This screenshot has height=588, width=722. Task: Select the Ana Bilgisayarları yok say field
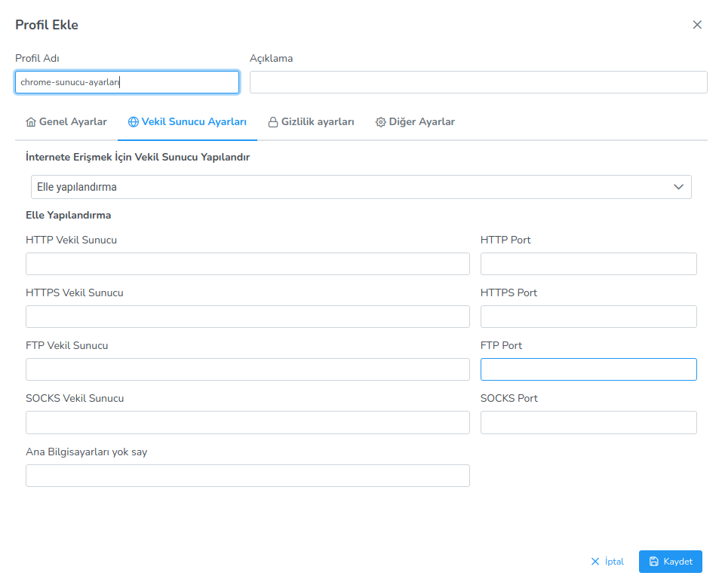coord(247,476)
